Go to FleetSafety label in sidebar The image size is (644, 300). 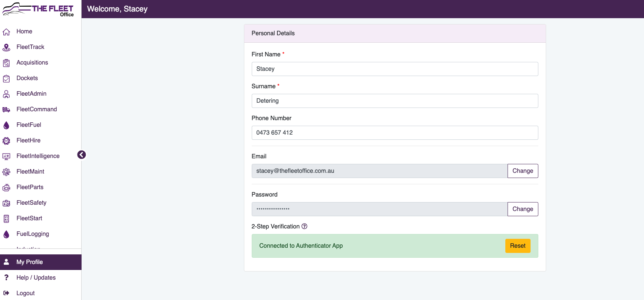coord(32,203)
